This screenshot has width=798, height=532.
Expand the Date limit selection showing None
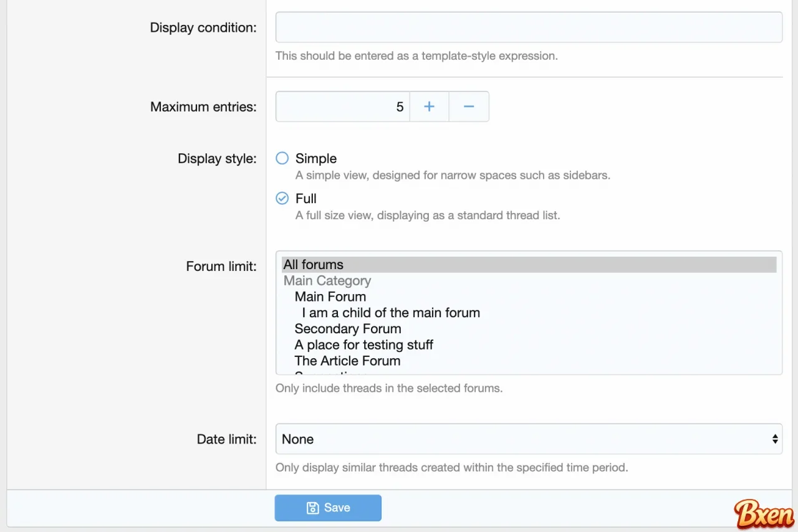529,439
